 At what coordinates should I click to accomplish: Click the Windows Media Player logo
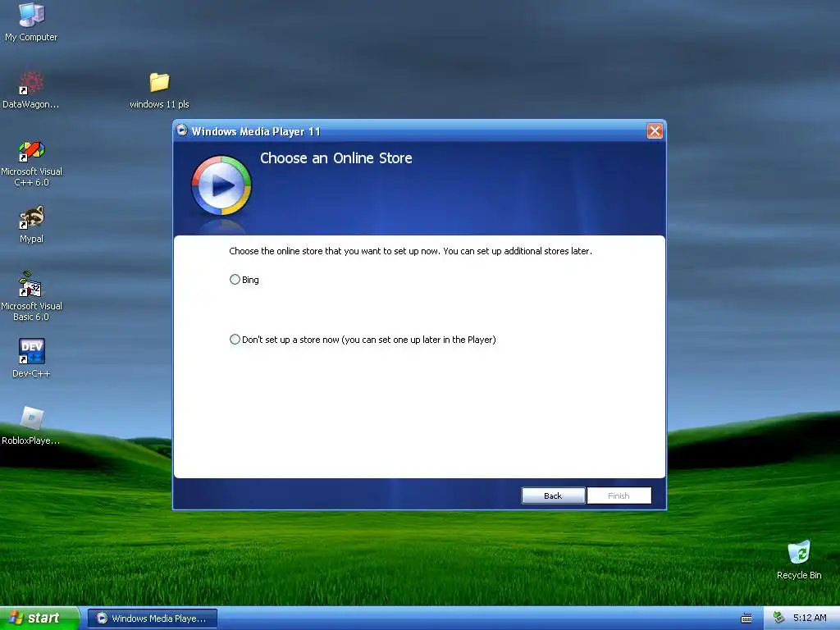click(x=221, y=185)
